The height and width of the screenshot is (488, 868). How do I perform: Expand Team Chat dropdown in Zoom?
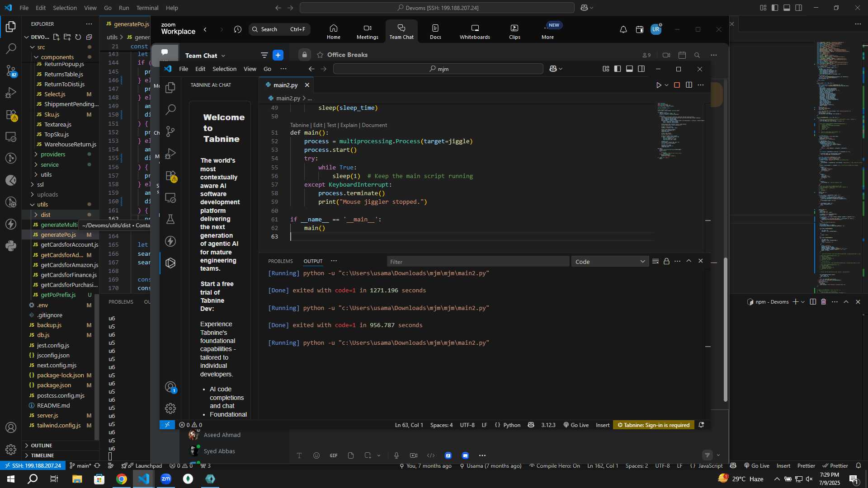[x=223, y=56]
